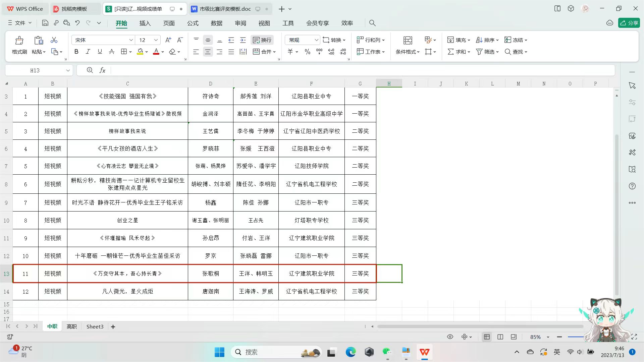Click thousands separator icon
644x362 pixels.
point(319,52)
